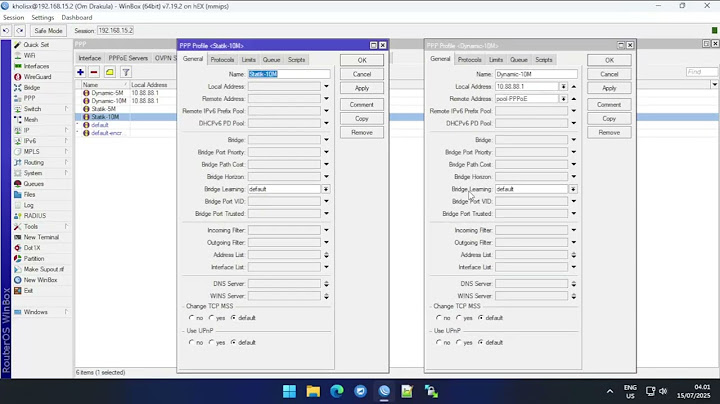Open Partition in sidebar
720x404 pixels.
[x=34, y=258]
